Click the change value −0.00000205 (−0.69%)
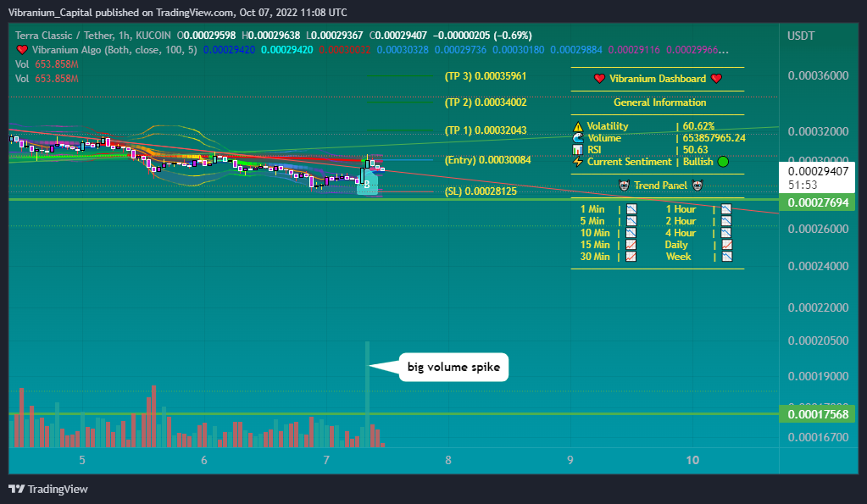 482,36
